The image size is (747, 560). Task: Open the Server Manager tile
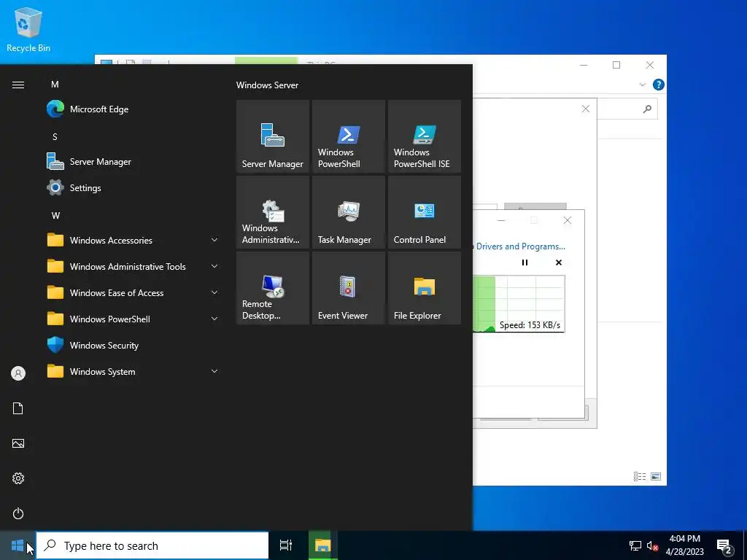273,136
